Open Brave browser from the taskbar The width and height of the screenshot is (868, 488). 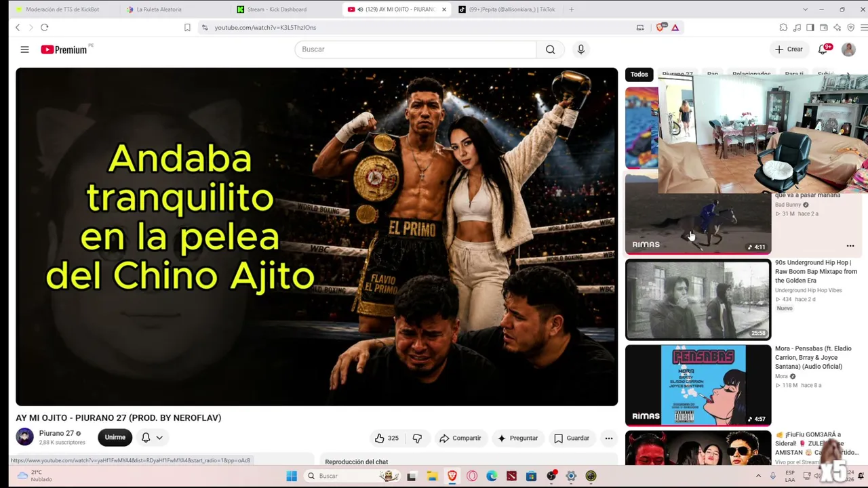[x=452, y=476]
